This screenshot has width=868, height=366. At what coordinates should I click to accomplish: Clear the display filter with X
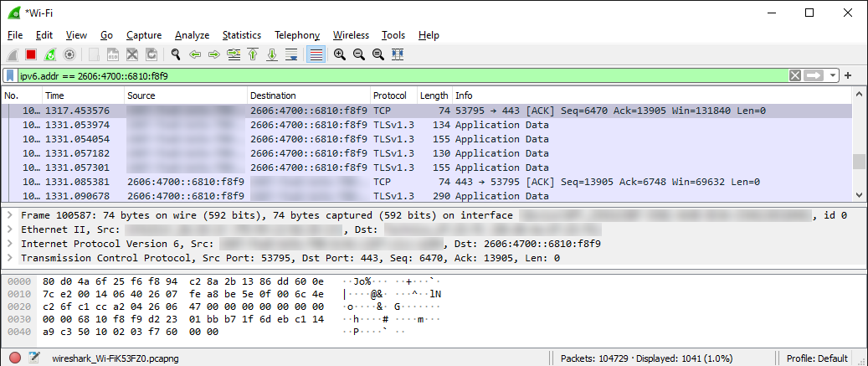click(x=795, y=76)
